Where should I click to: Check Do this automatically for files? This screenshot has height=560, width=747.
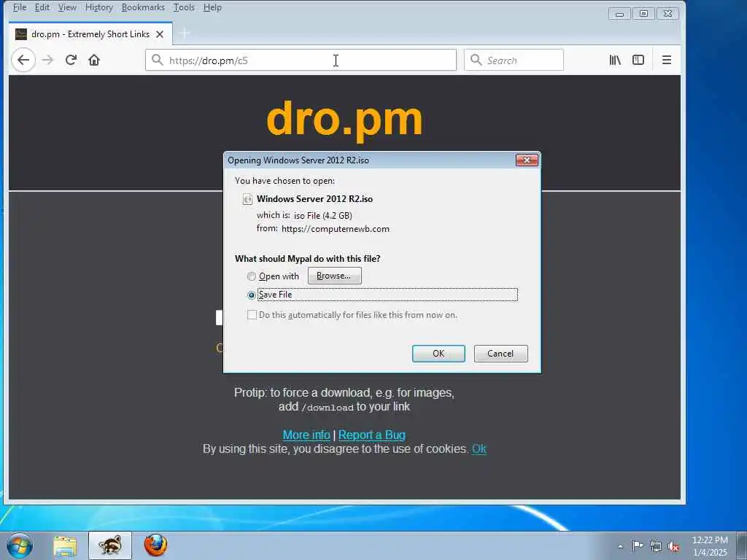(x=252, y=315)
